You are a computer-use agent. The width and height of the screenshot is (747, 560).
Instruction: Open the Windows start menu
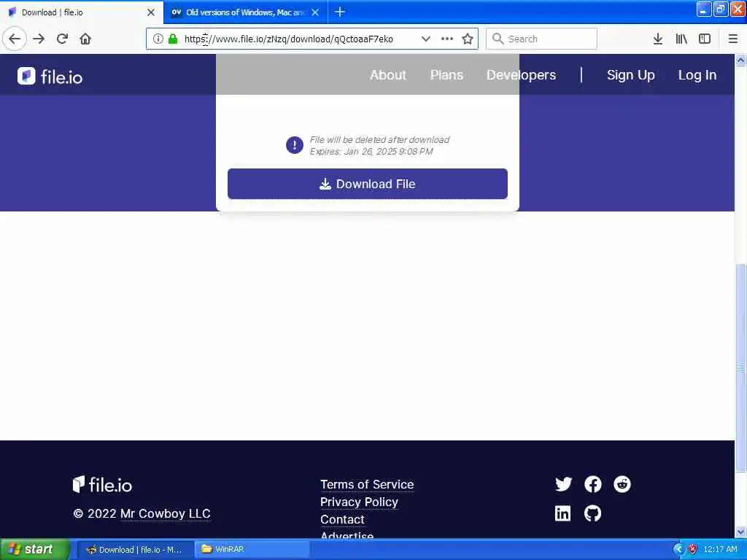coord(34,549)
